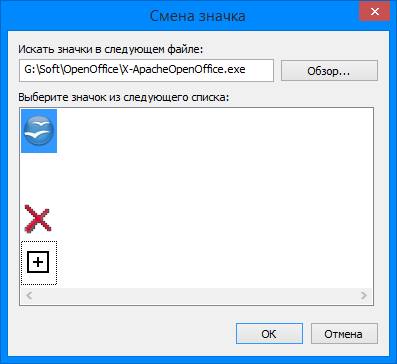Click the label Выберите значок из следующего списка
Viewport: 397px width, 364px height.
point(123,97)
